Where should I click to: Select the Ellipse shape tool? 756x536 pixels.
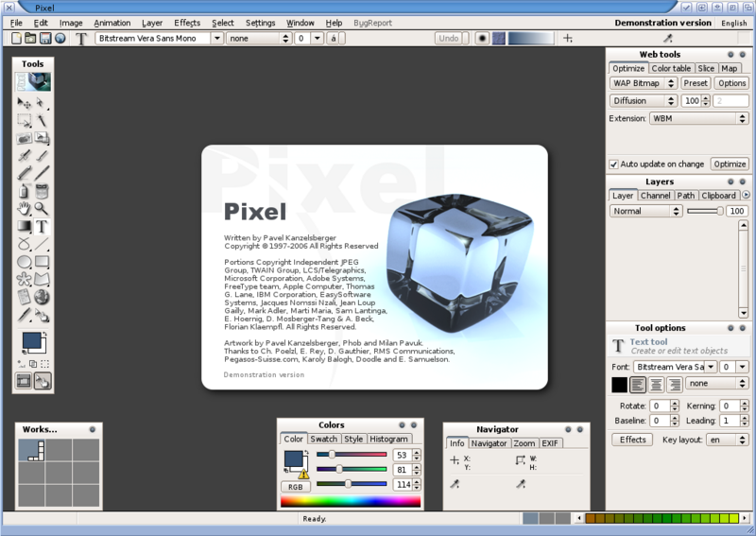coord(25,262)
